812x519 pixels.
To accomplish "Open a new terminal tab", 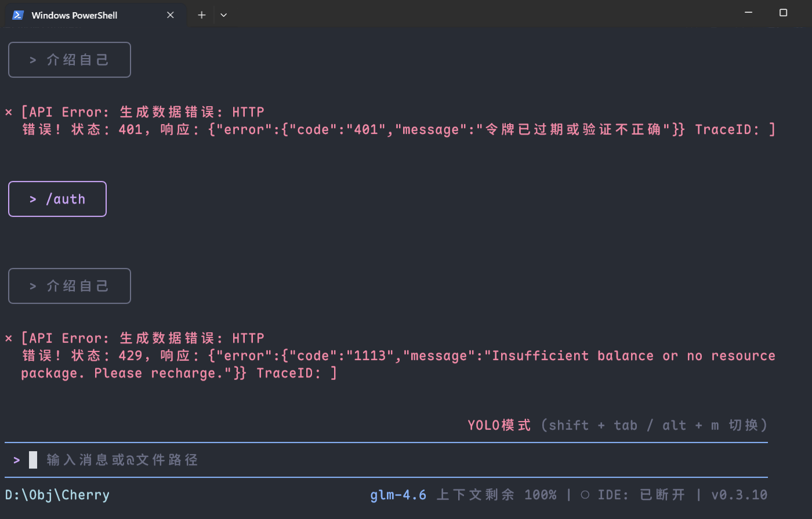I will click(201, 15).
